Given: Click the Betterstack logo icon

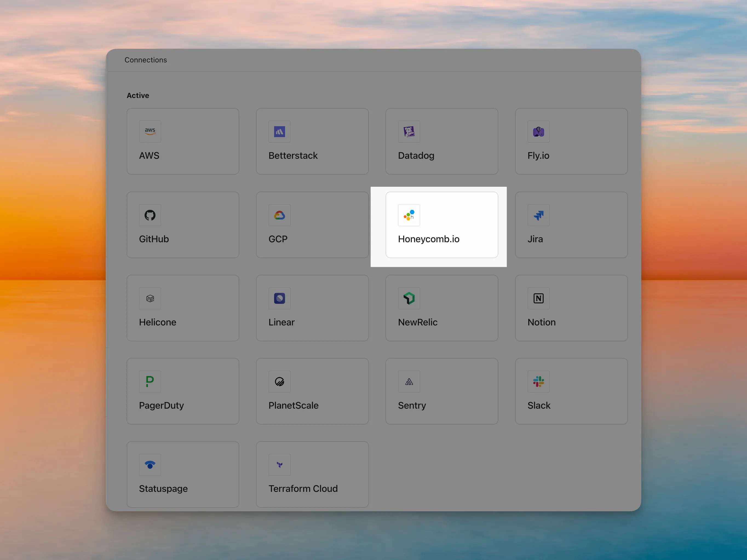Looking at the screenshot, I should (279, 132).
